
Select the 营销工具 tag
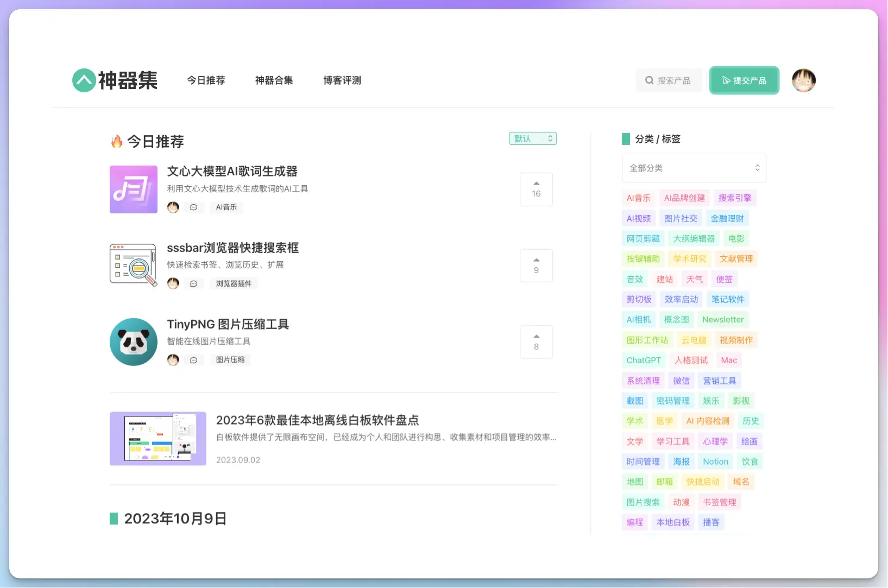(720, 381)
